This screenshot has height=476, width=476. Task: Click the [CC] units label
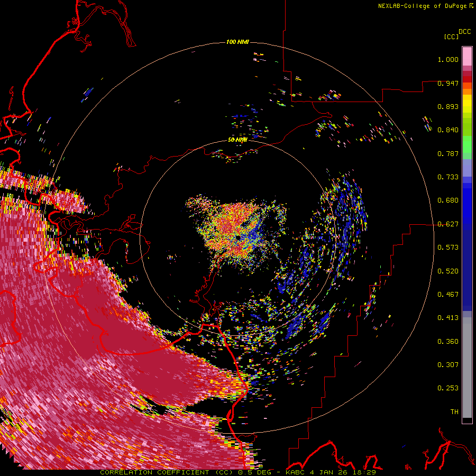(x=451, y=36)
